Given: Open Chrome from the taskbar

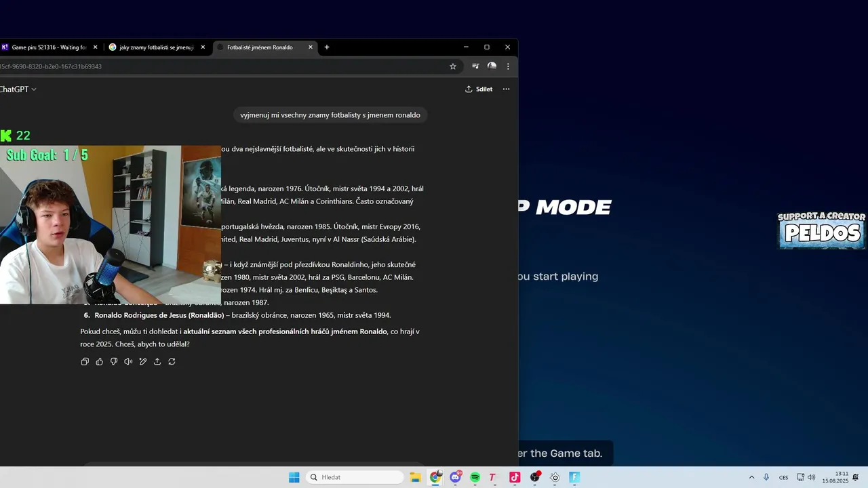Looking at the screenshot, I should (x=435, y=477).
